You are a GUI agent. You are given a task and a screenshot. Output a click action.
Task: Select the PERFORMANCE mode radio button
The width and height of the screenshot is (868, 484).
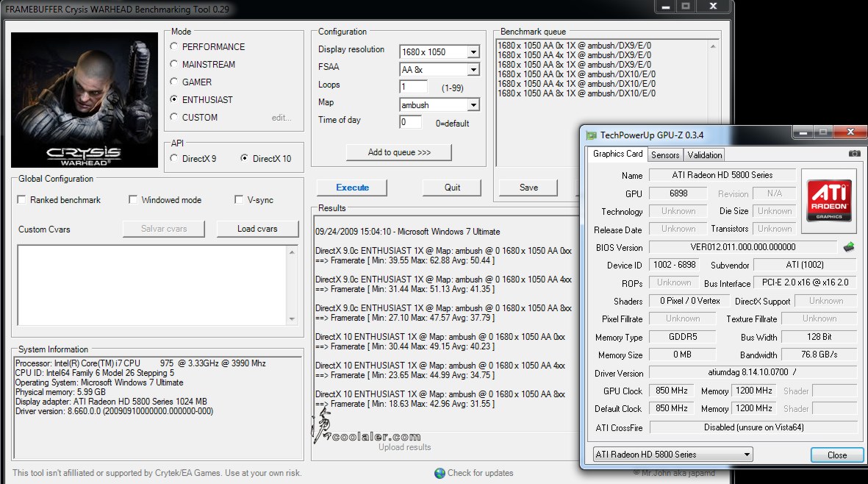174,46
